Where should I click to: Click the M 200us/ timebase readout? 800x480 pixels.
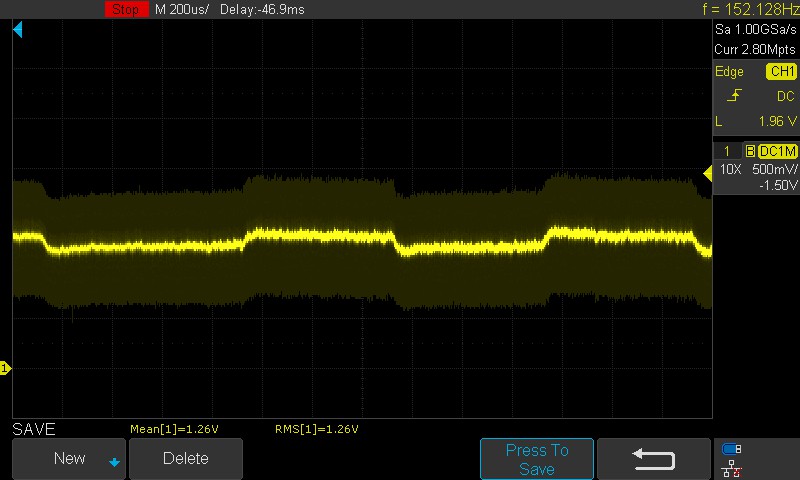[x=182, y=9]
